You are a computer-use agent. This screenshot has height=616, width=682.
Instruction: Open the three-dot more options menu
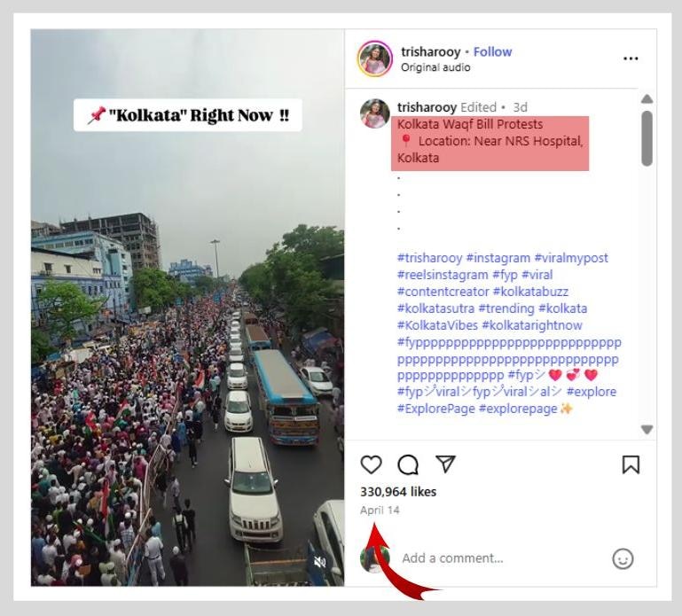click(x=631, y=58)
